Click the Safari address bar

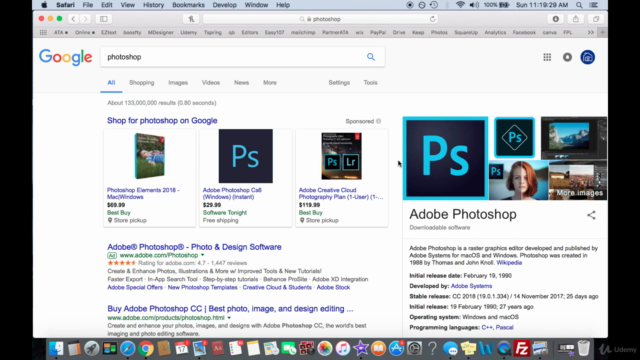[320, 19]
